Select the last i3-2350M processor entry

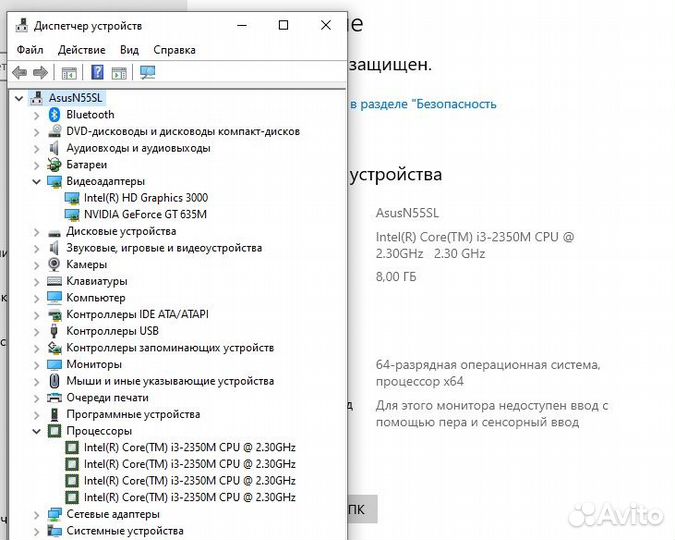coord(190,497)
